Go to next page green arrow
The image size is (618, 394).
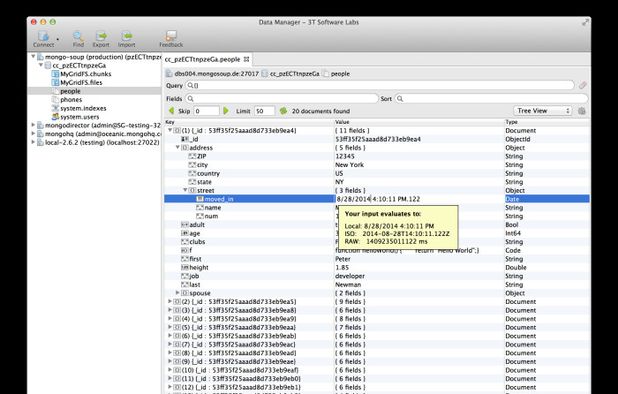coord(226,111)
